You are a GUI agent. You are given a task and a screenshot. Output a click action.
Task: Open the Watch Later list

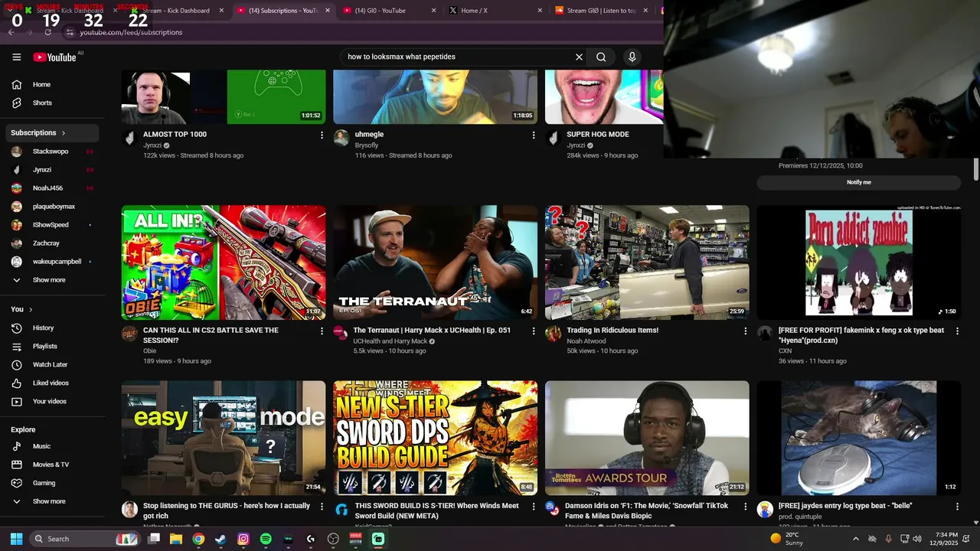click(51, 364)
